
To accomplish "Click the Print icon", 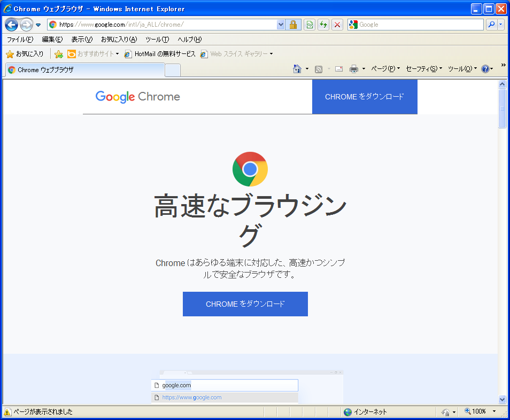I will coord(353,69).
